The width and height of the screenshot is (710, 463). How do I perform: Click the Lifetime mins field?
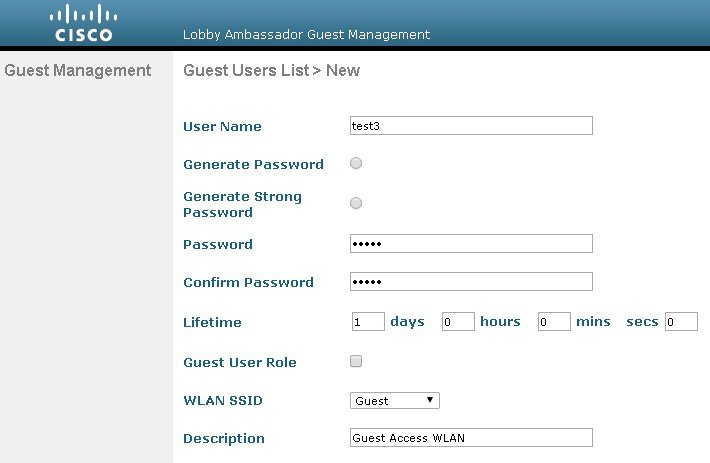[x=554, y=322]
